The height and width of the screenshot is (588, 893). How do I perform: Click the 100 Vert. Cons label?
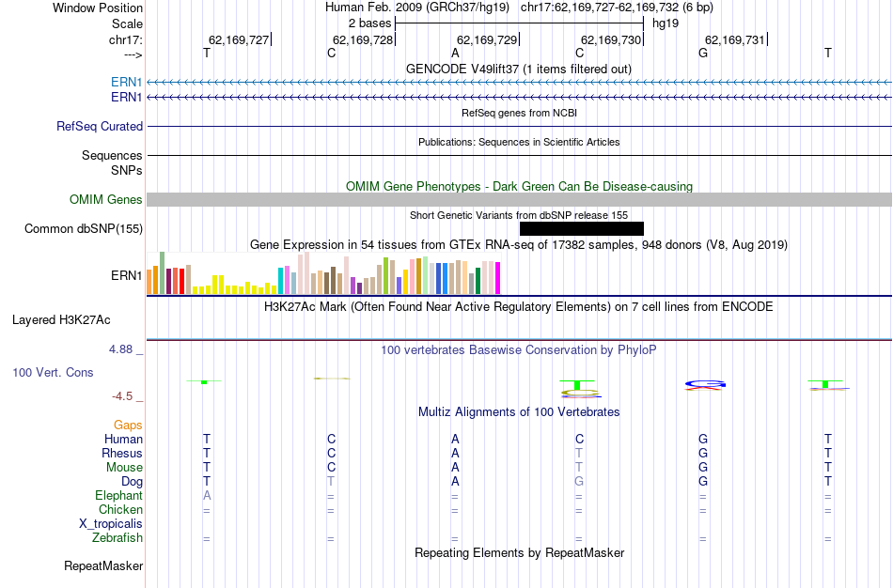pyautogui.click(x=53, y=372)
